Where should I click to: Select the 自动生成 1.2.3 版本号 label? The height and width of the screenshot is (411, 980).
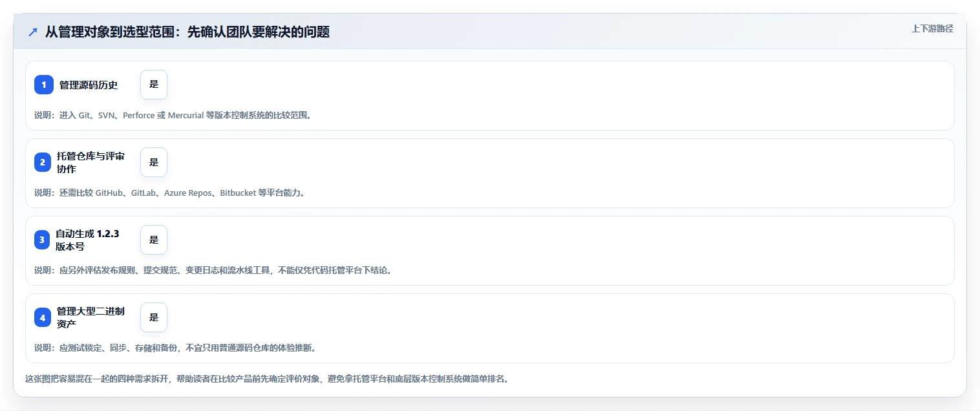tap(87, 240)
